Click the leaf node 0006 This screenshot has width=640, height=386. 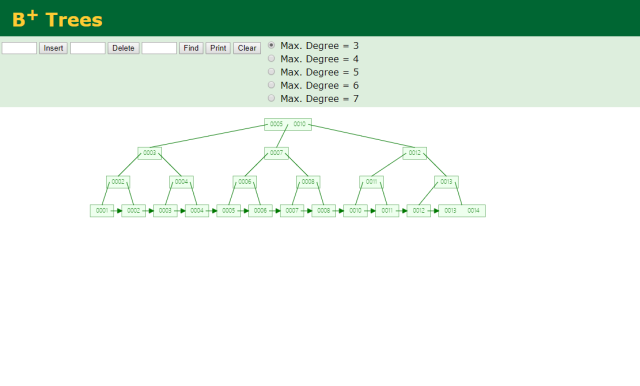(x=260, y=211)
